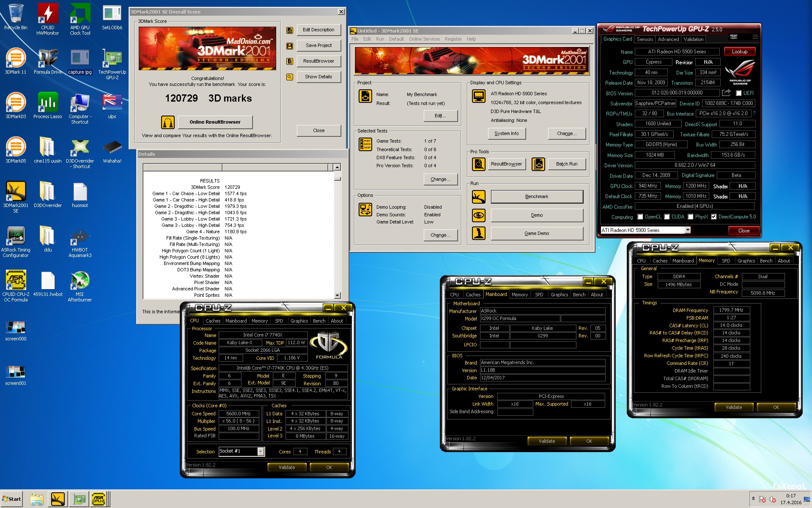This screenshot has height=508, width=812.
Task: Open 3DMark03 desktop icon
Action: tap(16, 106)
